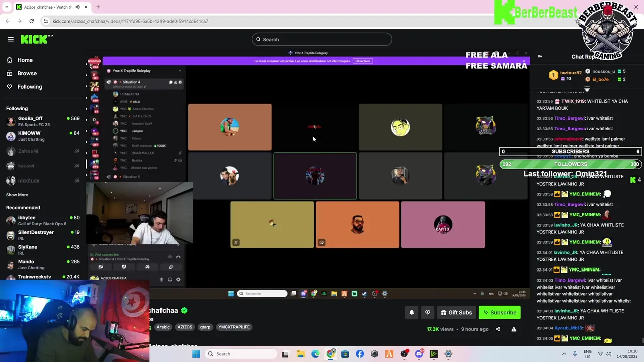Click Discord disconnect call icon
Screen dimensions: 644x362
[178, 257]
